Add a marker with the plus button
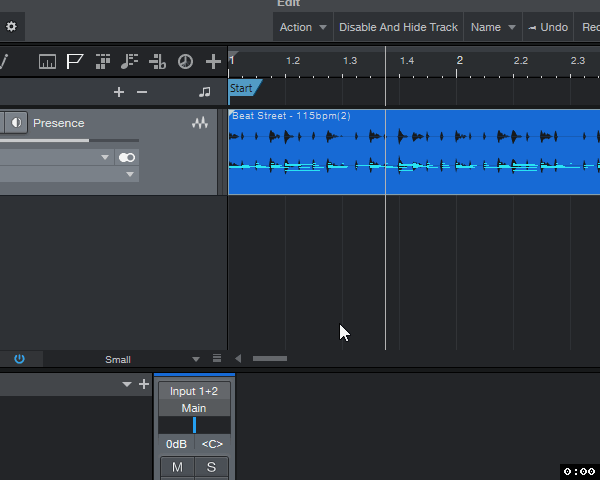Screen dimensions: 600x480 point(119,92)
